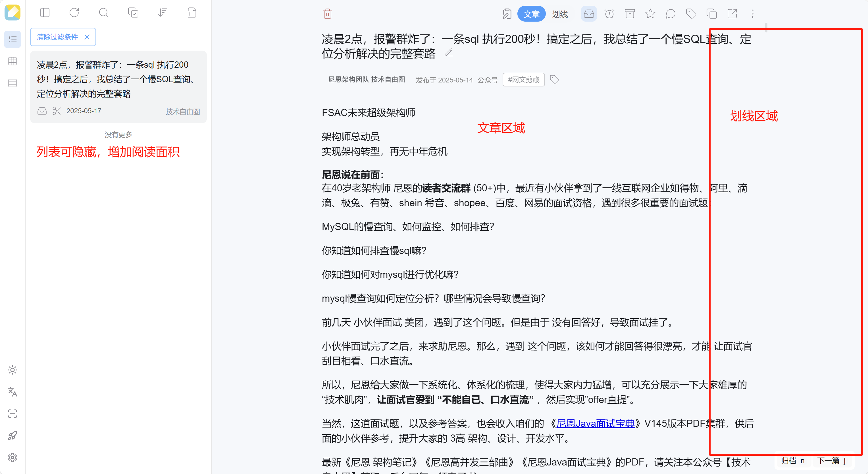Click the scan/focus frame icon
The image size is (868, 474).
click(x=13, y=414)
